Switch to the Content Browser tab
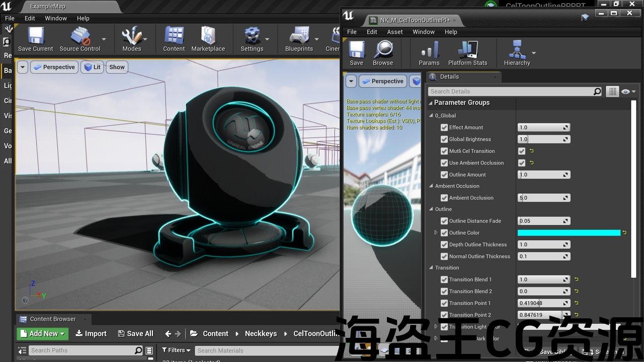This screenshot has height=362, width=644. click(52, 319)
